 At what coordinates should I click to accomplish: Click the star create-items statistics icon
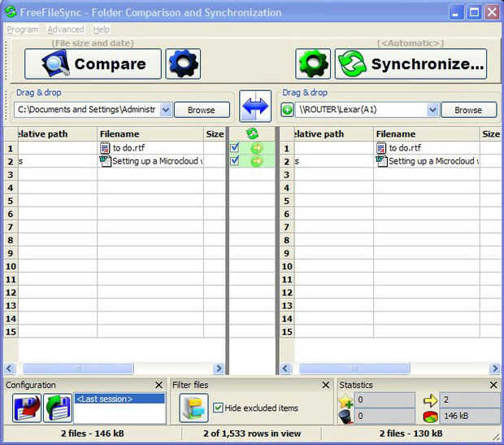click(x=345, y=401)
